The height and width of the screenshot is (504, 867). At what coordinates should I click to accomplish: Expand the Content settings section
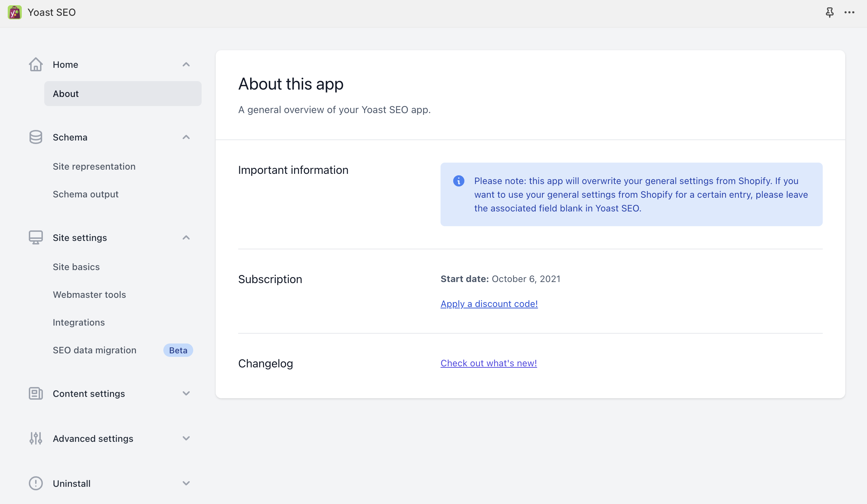tap(186, 393)
